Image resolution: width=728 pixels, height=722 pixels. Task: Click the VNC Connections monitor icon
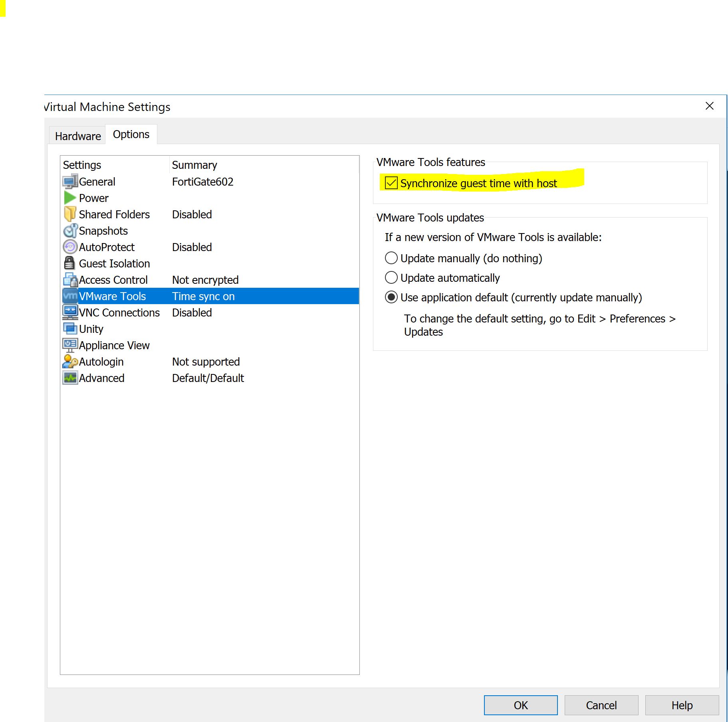coord(70,313)
